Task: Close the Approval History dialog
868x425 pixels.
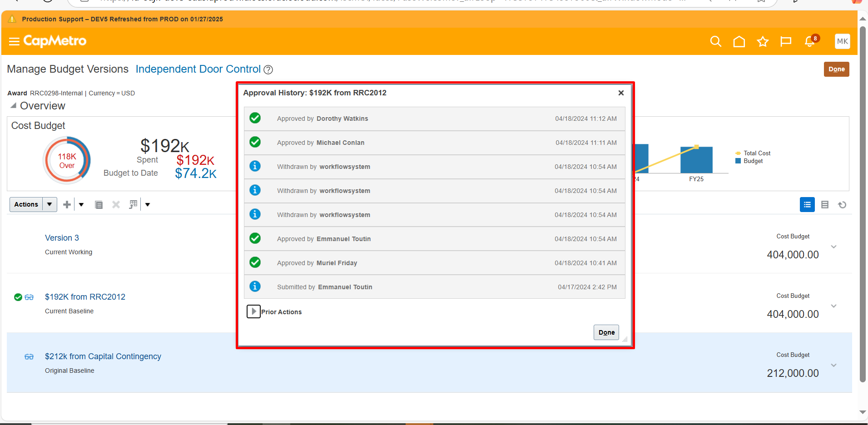Action: point(621,93)
